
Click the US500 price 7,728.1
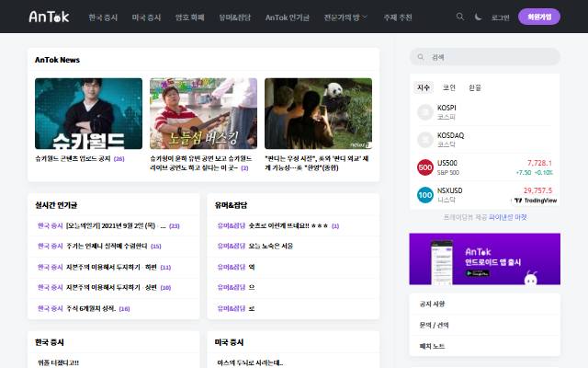539,163
